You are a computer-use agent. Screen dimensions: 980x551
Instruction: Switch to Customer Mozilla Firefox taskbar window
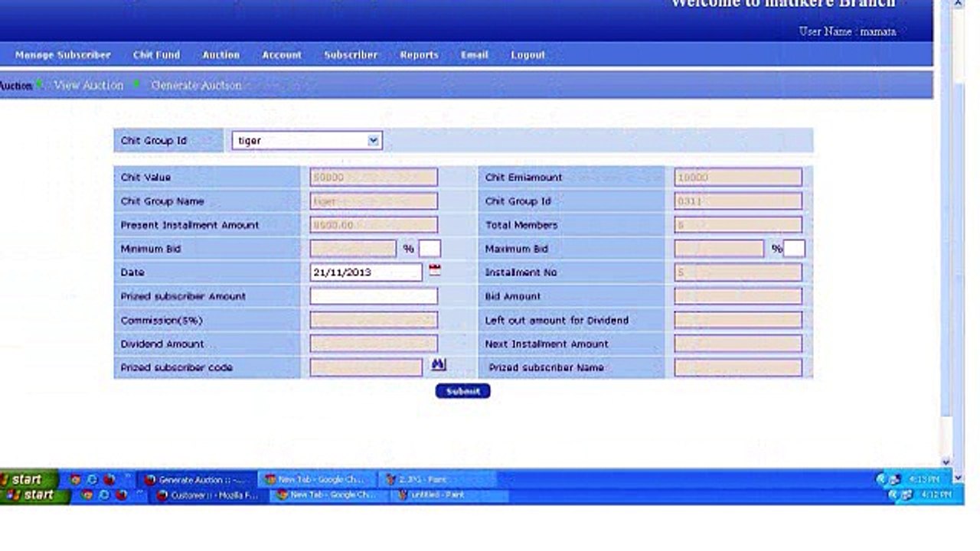pyautogui.click(x=208, y=495)
